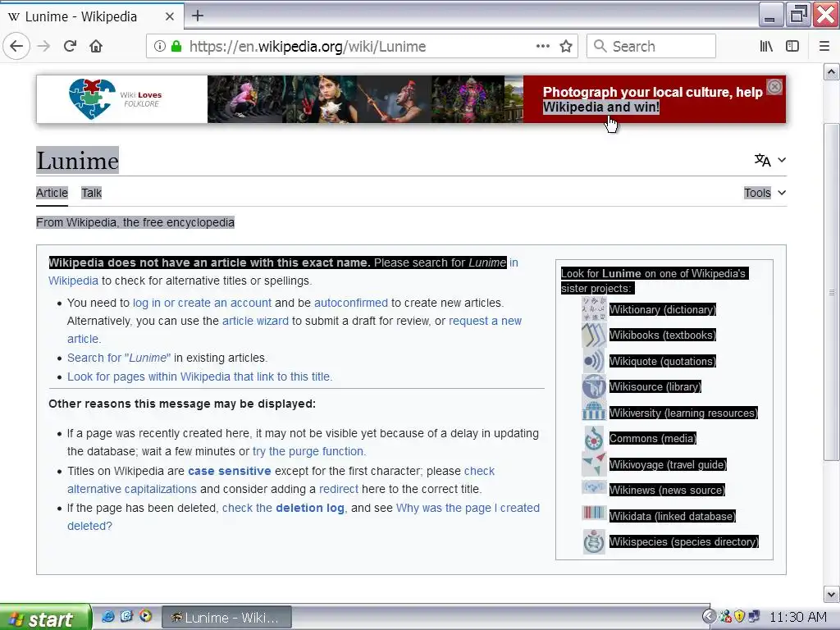Screen dimensions: 840x630
Task: Bookmark this page with the star
Action: [566, 46]
